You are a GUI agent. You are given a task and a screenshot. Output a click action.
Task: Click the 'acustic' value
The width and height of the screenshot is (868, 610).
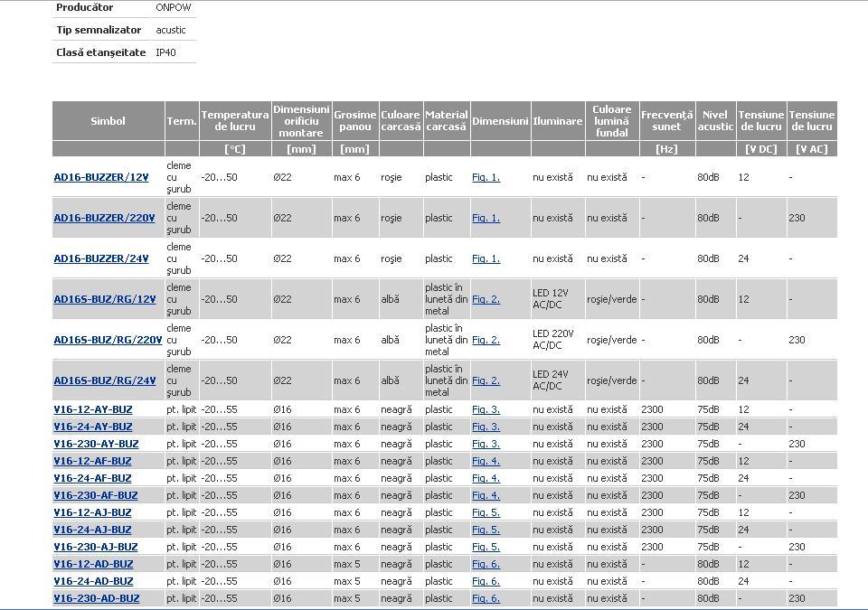coord(171,30)
